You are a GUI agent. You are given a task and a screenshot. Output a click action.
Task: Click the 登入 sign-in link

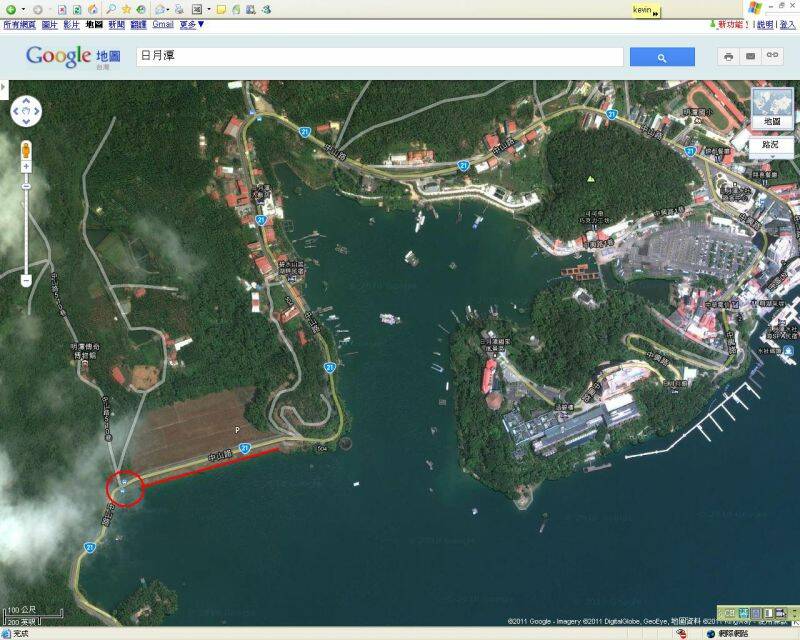pos(787,24)
